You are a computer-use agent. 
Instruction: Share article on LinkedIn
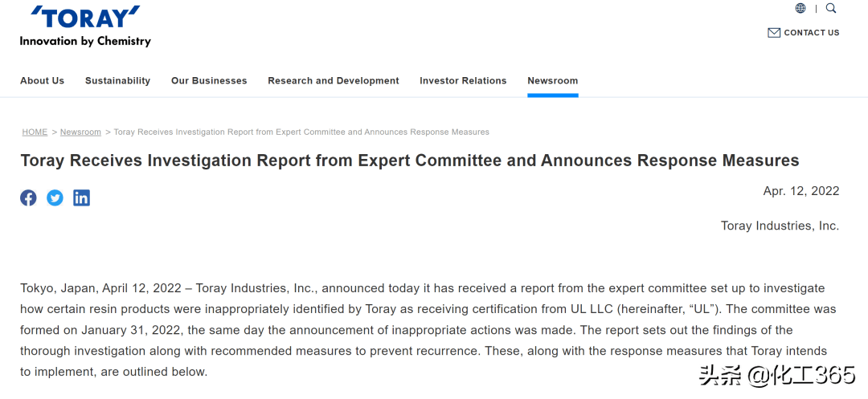pyautogui.click(x=81, y=197)
